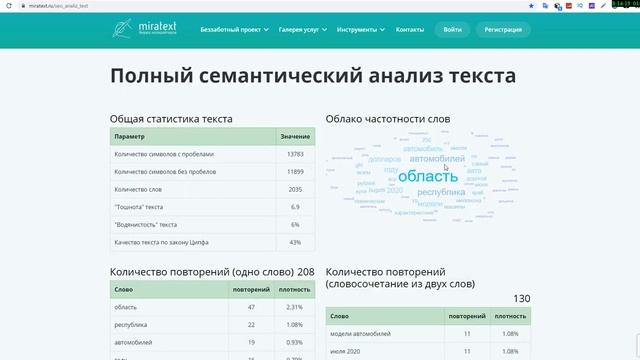Click the "Тошнота" текста row label

[x=138, y=207]
